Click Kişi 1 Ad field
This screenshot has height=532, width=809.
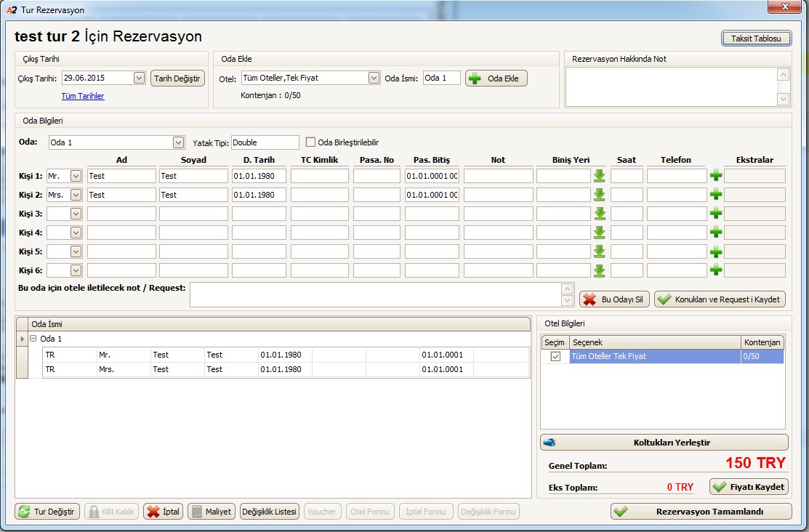point(121,176)
